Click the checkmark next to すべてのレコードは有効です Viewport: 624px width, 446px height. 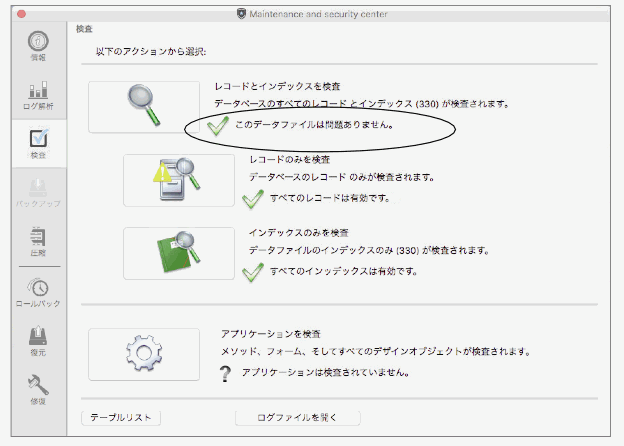(x=254, y=198)
